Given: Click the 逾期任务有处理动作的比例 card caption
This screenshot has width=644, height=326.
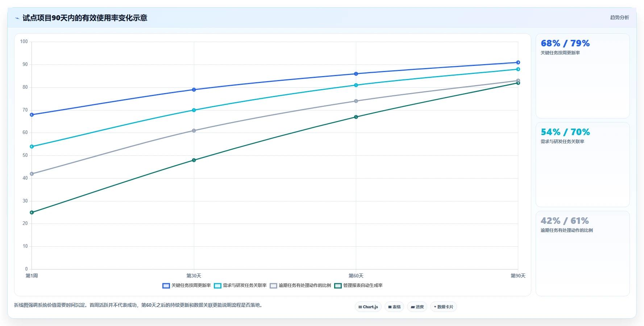Looking at the screenshot, I should (567, 230).
